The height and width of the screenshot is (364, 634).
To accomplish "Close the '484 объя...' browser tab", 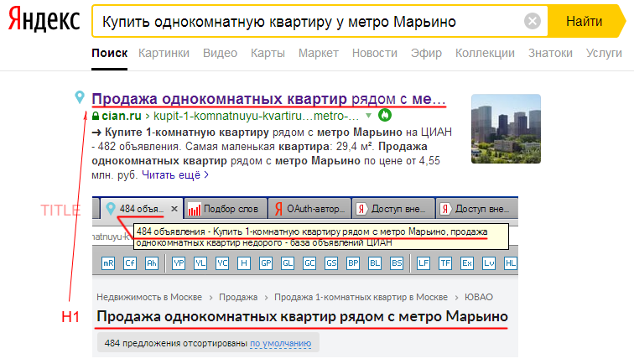I will (x=174, y=209).
